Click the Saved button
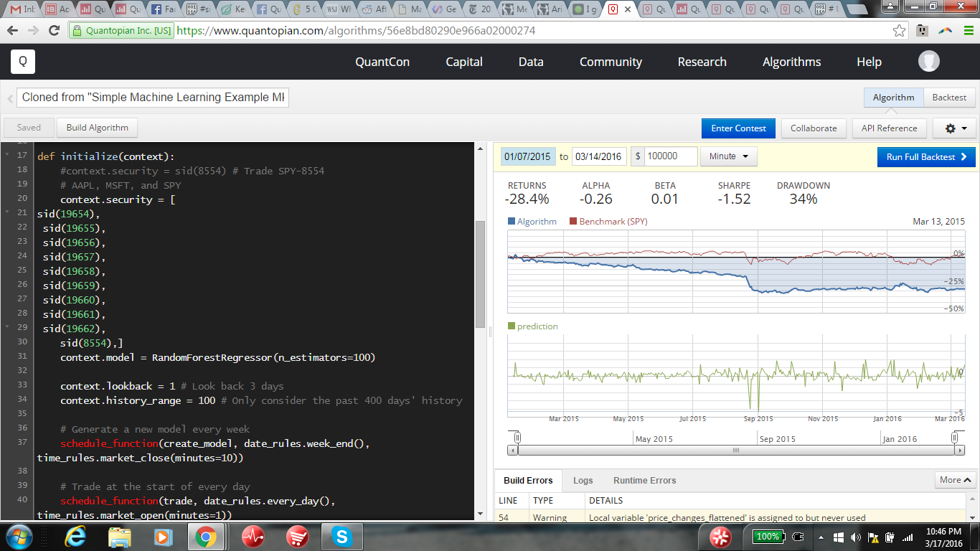The height and width of the screenshot is (551, 980). point(29,128)
